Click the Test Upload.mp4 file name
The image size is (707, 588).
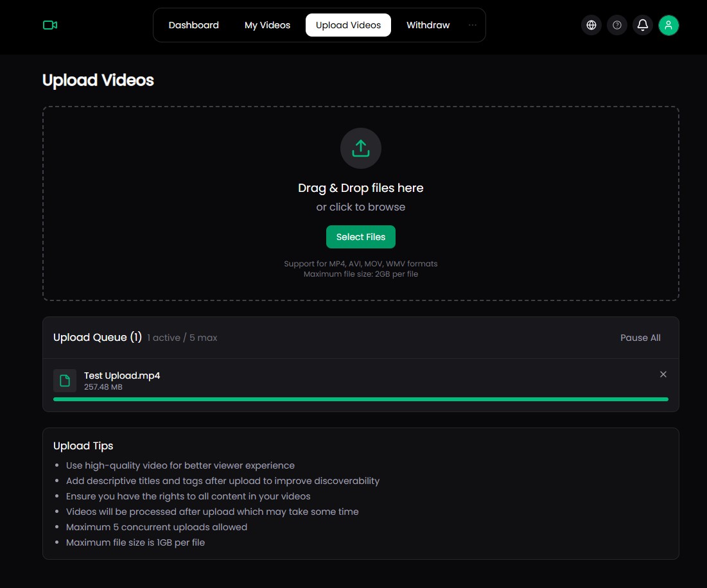tap(122, 376)
